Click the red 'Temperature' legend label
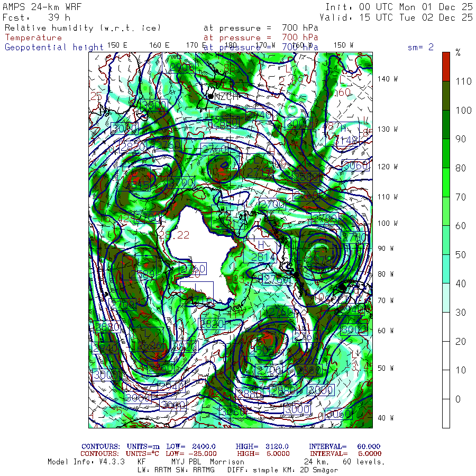 click(33, 38)
